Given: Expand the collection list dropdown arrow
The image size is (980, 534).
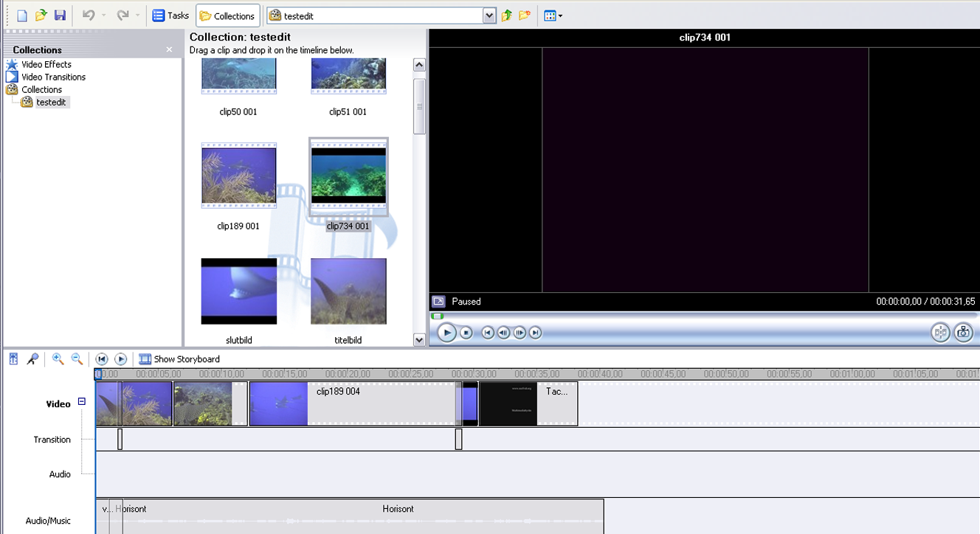Looking at the screenshot, I should click(489, 15).
